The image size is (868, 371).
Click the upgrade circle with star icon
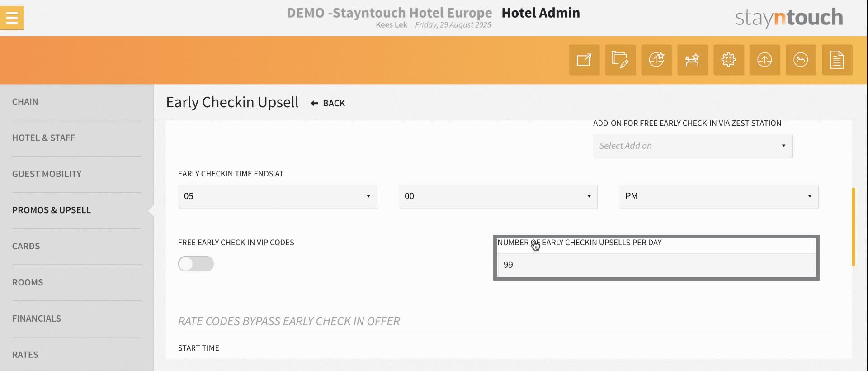(656, 60)
